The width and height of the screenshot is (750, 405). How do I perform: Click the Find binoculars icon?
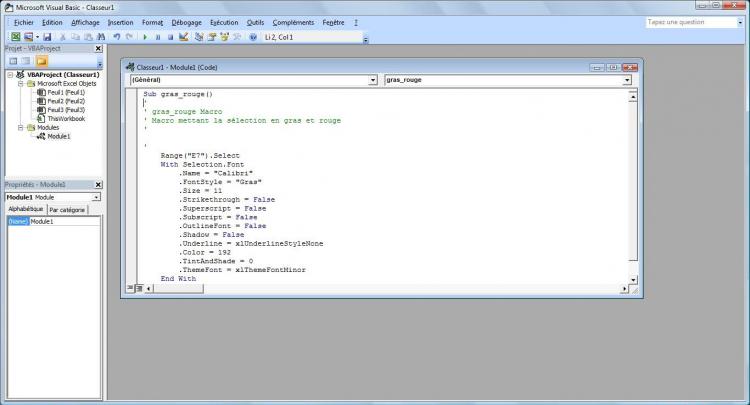pyautogui.click(x=101, y=37)
